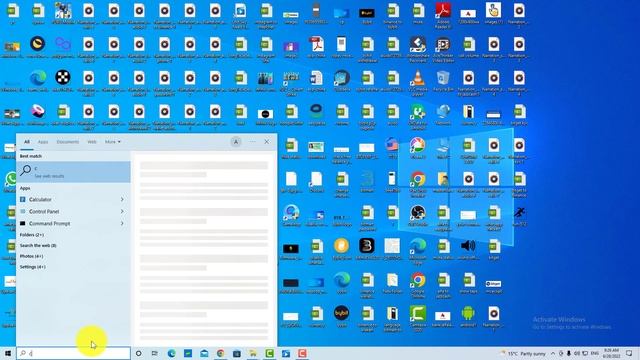This screenshot has height=360, width=640.
Task: Open the red Camtasia recorder taskbar icon
Action: point(302,353)
